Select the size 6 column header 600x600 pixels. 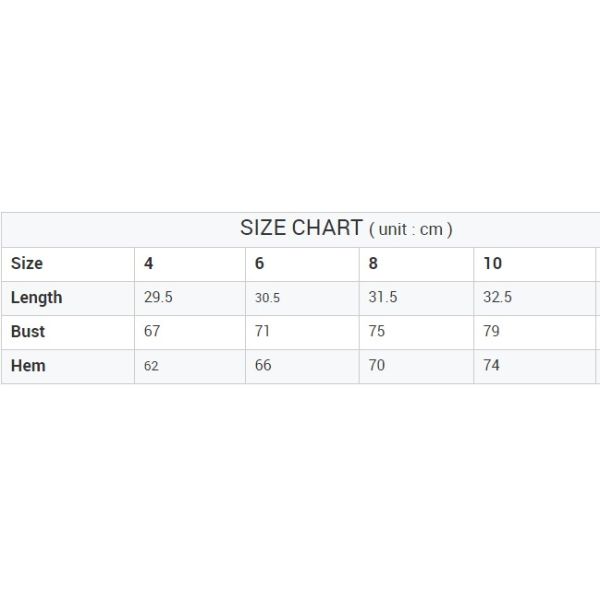coord(260,263)
